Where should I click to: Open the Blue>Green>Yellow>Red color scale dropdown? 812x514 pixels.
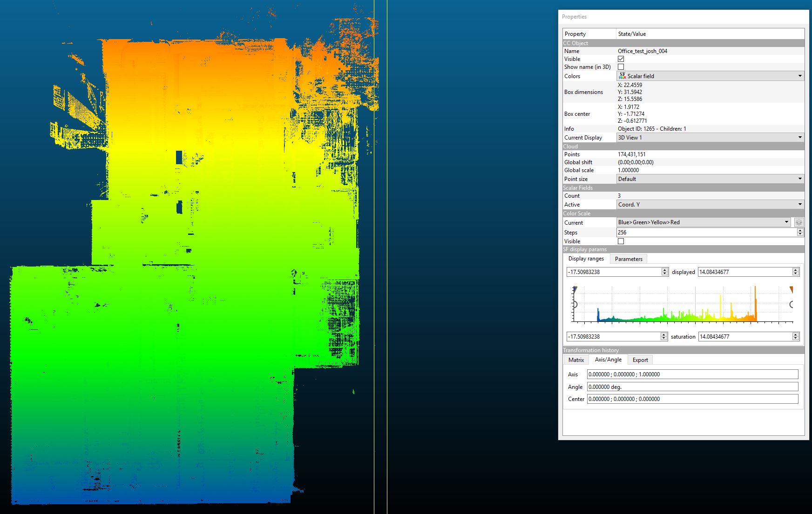(x=703, y=222)
